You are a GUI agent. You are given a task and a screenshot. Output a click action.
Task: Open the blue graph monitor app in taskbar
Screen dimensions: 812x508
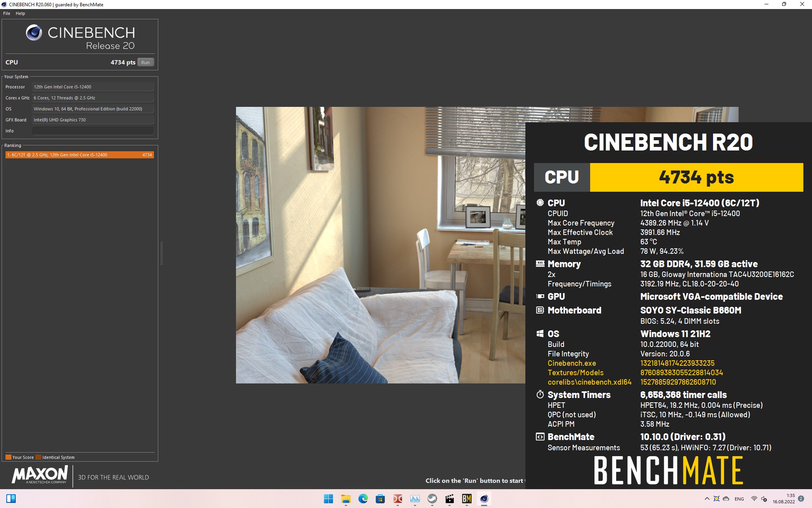tap(415, 499)
